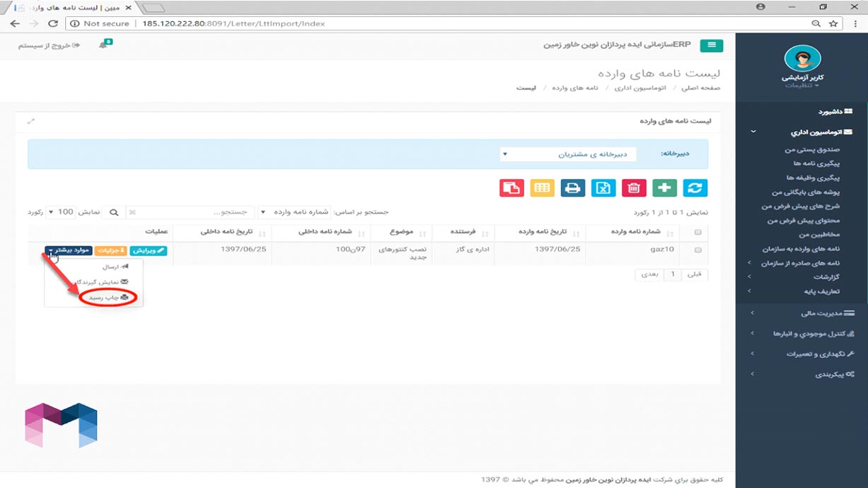The height and width of the screenshot is (488, 868).
Task: Click the red trash delete icon
Action: 634,188
